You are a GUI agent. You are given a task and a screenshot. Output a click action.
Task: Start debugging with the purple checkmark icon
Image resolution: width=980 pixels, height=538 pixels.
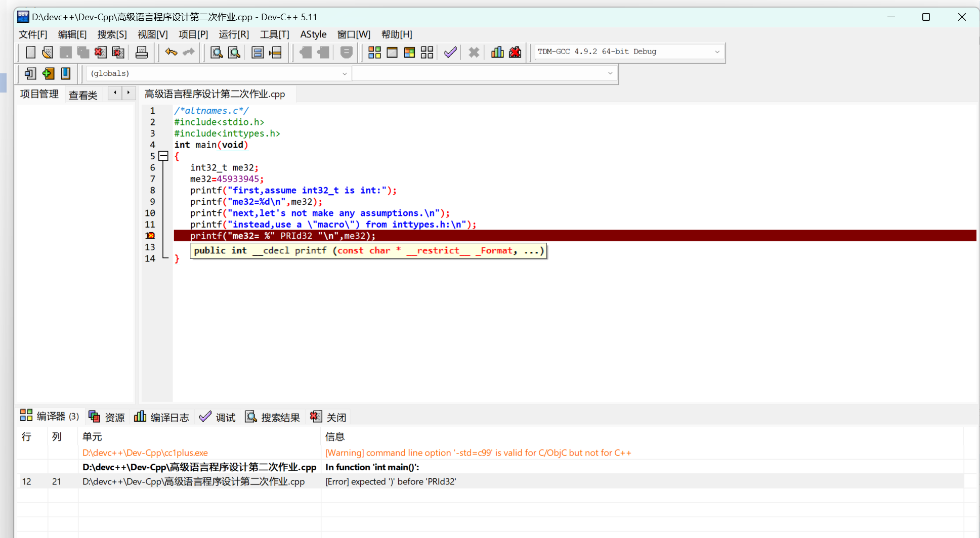pos(450,52)
